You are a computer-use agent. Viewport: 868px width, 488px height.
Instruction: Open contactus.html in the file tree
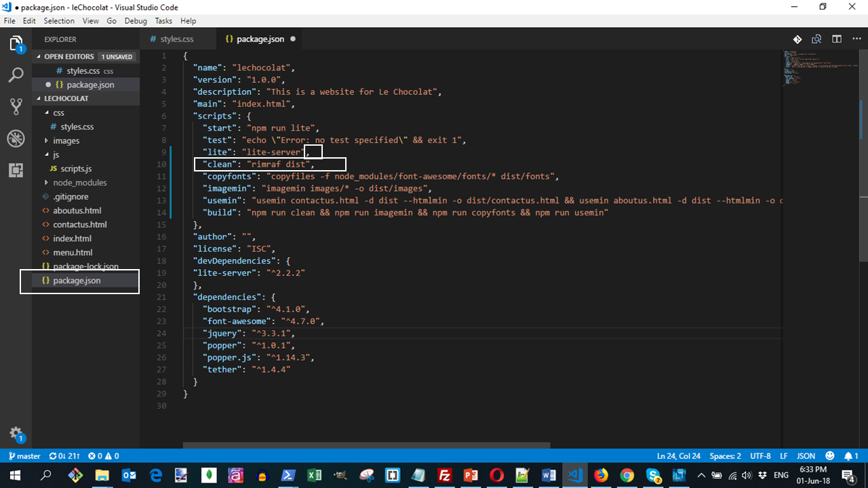point(85,224)
